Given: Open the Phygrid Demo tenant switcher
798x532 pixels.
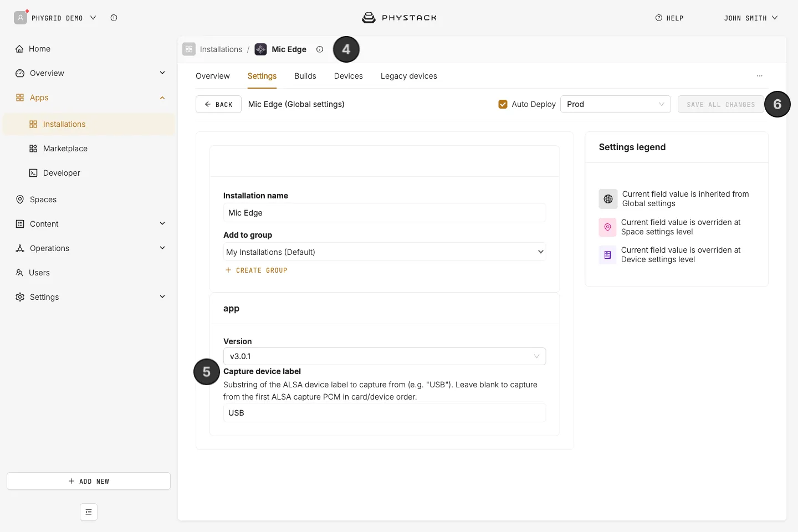Looking at the screenshot, I should [63, 18].
